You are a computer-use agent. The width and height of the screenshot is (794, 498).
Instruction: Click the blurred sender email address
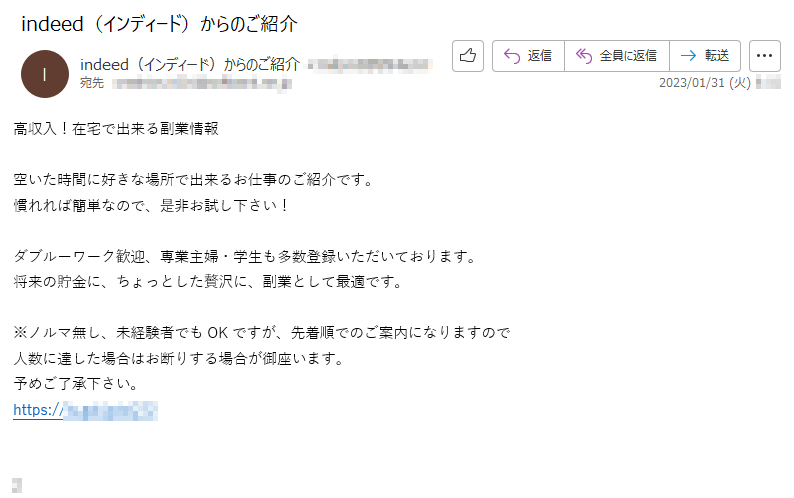click(x=371, y=64)
